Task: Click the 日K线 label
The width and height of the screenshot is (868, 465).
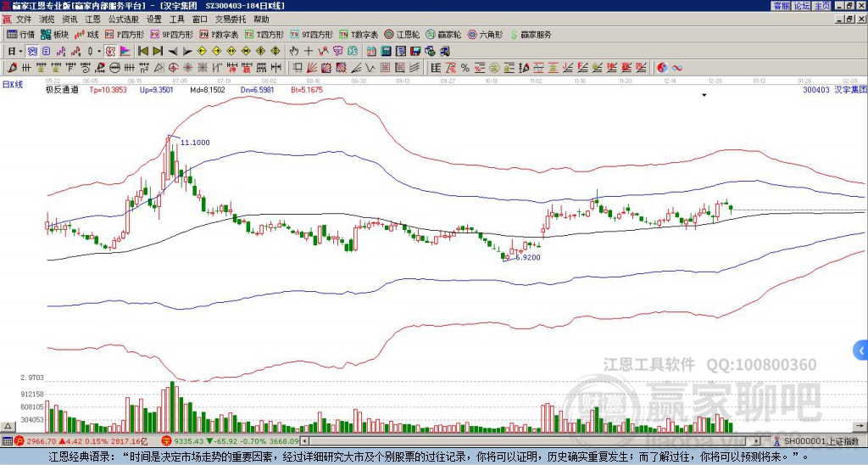Action: 13,85
